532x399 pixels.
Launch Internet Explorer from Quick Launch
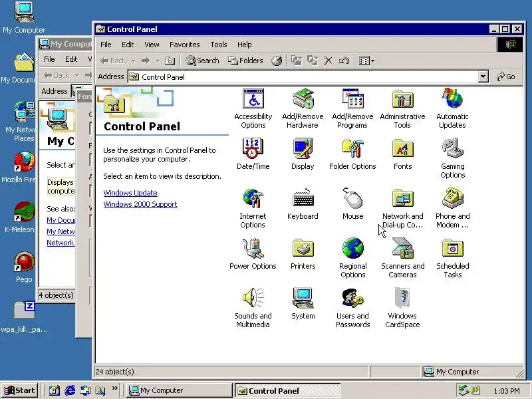click(70, 390)
